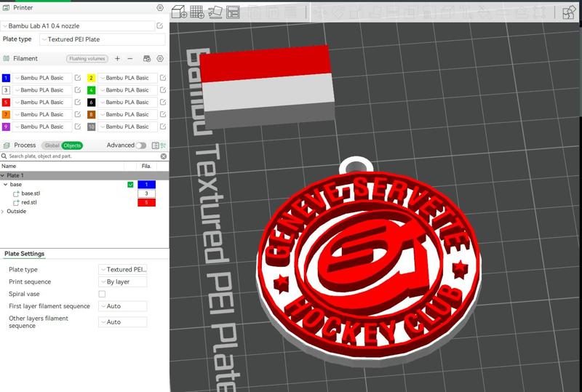Click the black filament 6 color swatch
582x392 pixels.
[x=92, y=102]
